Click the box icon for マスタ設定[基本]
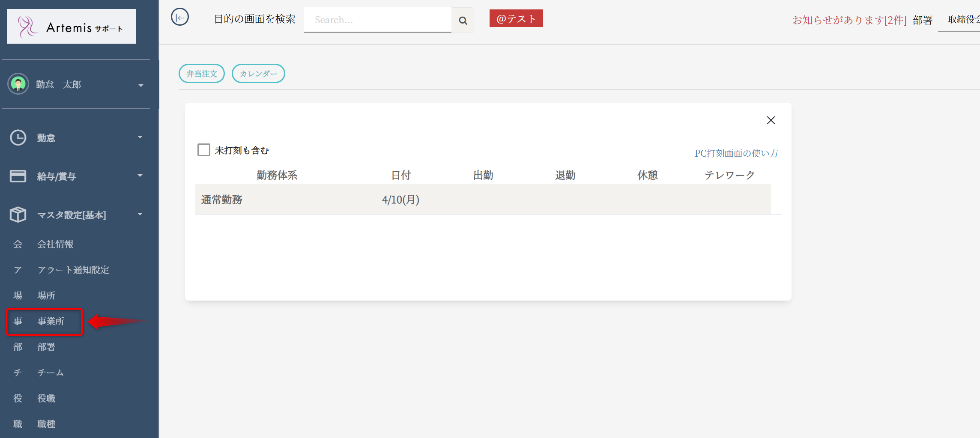 [18, 215]
